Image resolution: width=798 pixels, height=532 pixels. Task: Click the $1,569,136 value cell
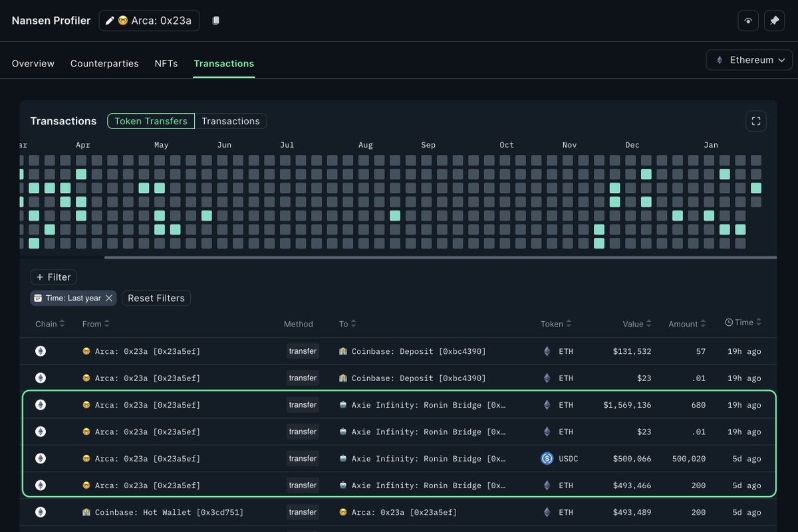click(x=627, y=405)
